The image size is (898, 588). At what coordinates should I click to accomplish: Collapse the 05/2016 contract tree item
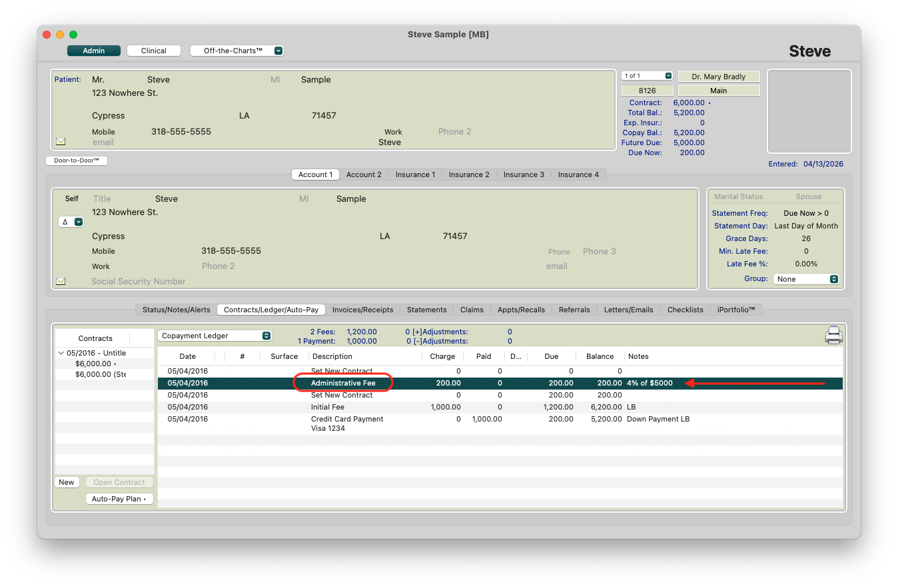click(x=61, y=354)
